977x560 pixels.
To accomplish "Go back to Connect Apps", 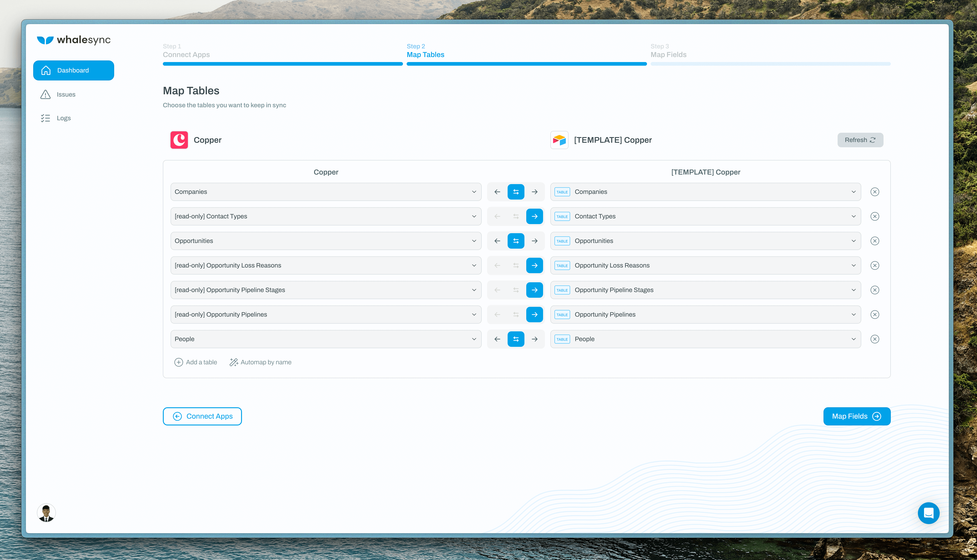I will tap(202, 416).
